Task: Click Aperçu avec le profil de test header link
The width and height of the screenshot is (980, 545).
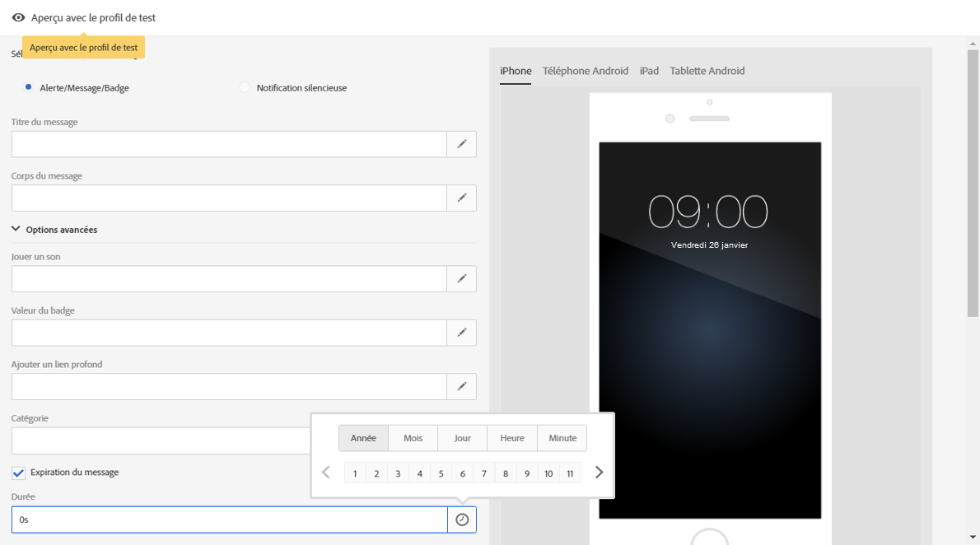Action: click(94, 17)
